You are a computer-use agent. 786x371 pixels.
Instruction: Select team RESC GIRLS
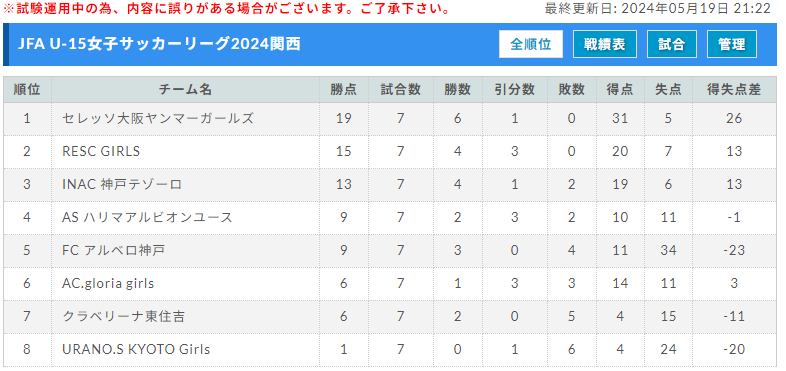pos(101,151)
